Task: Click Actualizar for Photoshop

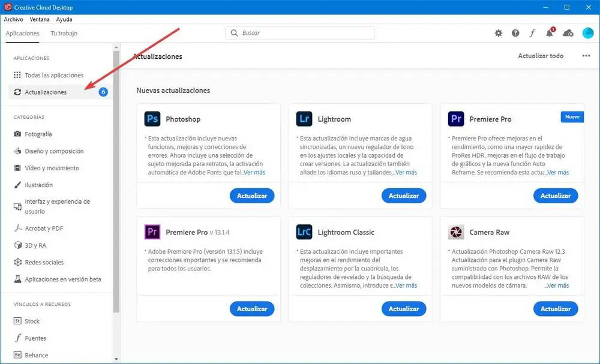Action: pos(252,195)
